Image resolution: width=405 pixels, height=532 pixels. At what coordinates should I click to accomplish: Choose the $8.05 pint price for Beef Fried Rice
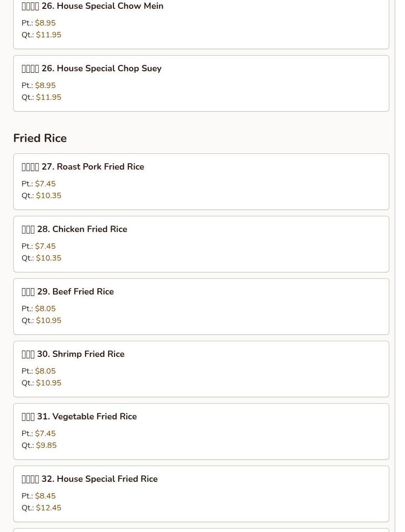[45, 309]
